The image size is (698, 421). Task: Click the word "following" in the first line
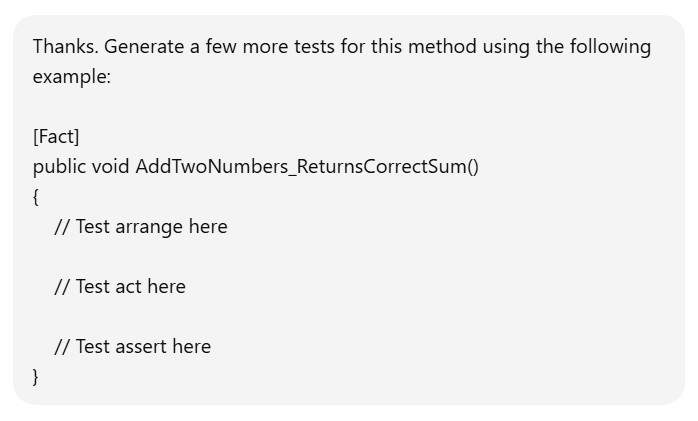tap(610, 47)
